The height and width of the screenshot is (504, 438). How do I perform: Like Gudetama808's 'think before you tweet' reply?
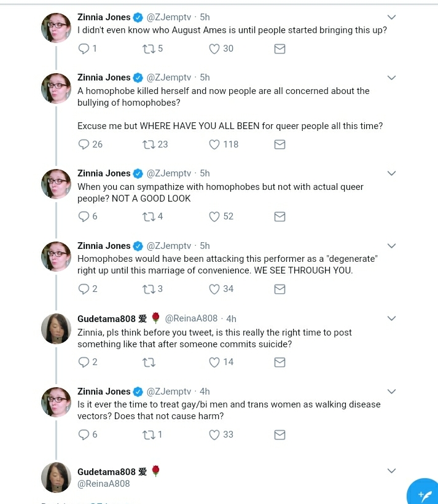click(x=214, y=362)
